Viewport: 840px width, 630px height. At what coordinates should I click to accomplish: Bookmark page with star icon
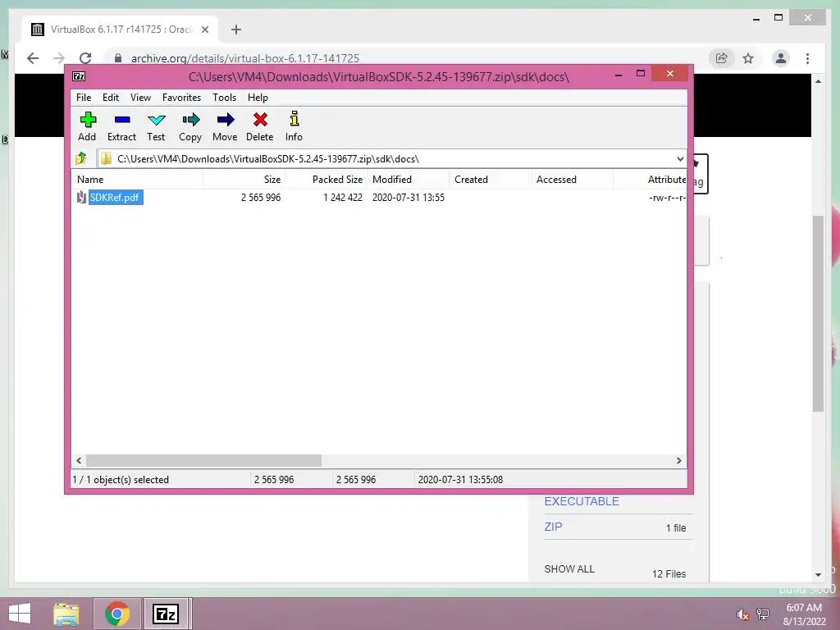click(x=748, y=58)
